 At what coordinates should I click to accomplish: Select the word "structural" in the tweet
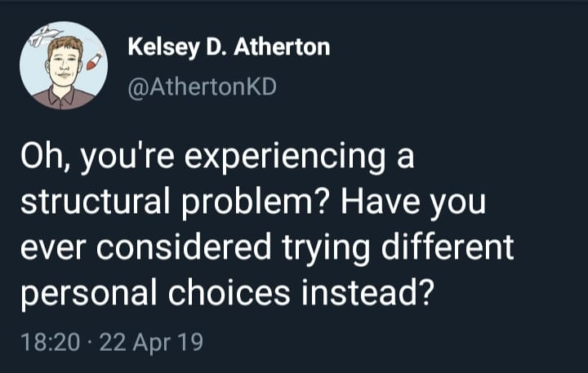96,202
